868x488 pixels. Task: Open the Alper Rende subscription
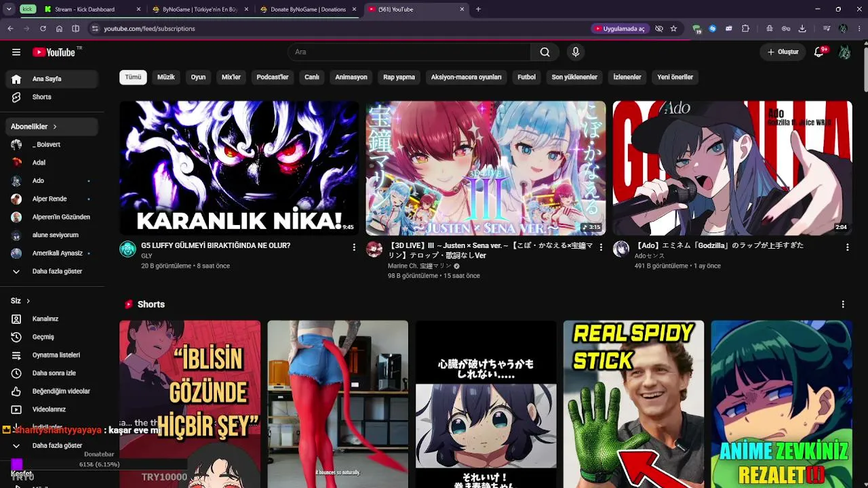pos(52,199)
